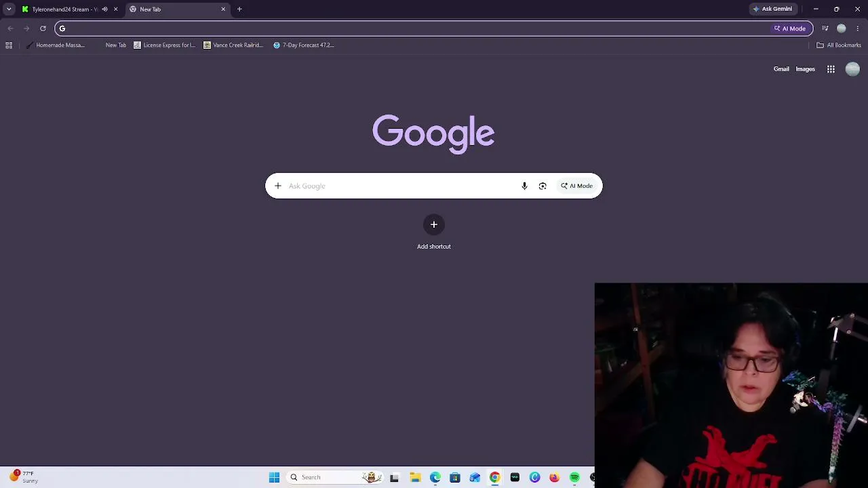Add a shortcut with the plus button
This screenshot has width=868, height=488.
(x=434, y=225)
